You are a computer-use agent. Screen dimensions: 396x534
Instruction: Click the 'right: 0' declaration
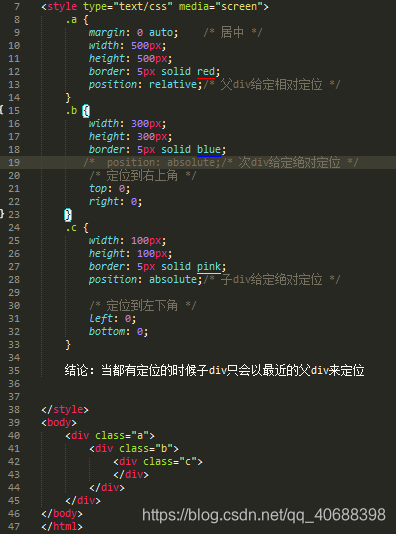click(x=115, y=202)
